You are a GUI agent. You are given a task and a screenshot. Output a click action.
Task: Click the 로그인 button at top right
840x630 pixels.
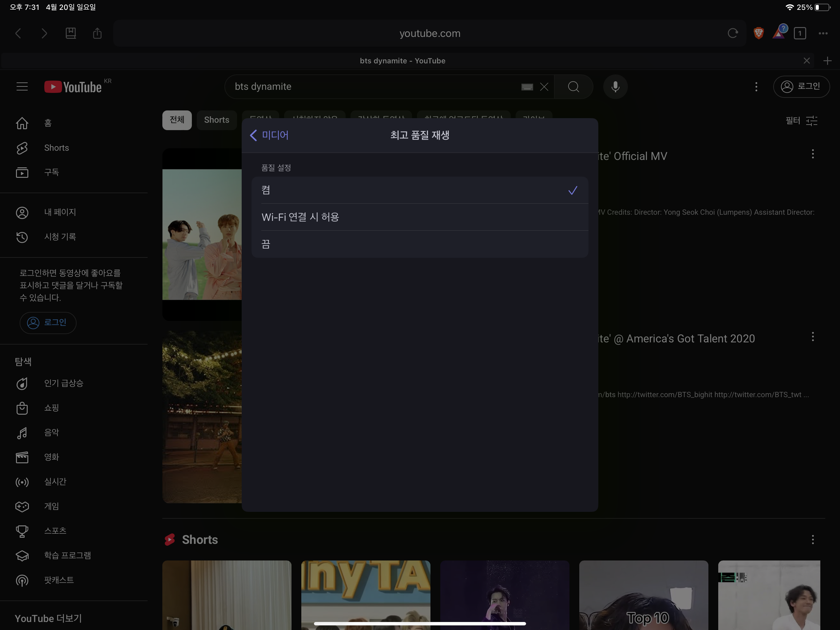click(x=801, y=87)
